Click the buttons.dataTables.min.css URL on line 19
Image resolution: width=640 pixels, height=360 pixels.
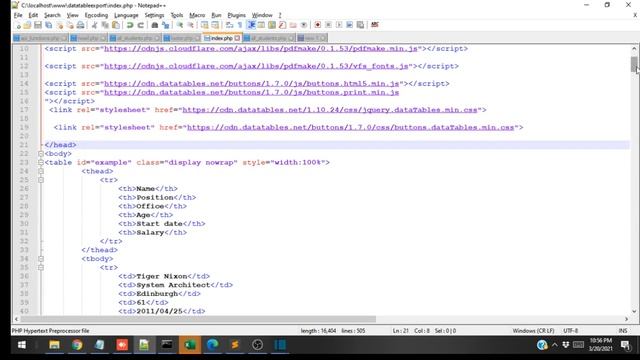tap(350, 127)
